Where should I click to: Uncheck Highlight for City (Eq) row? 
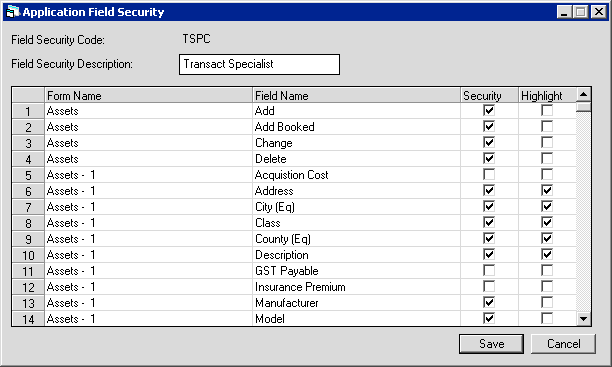click(547, 207)
